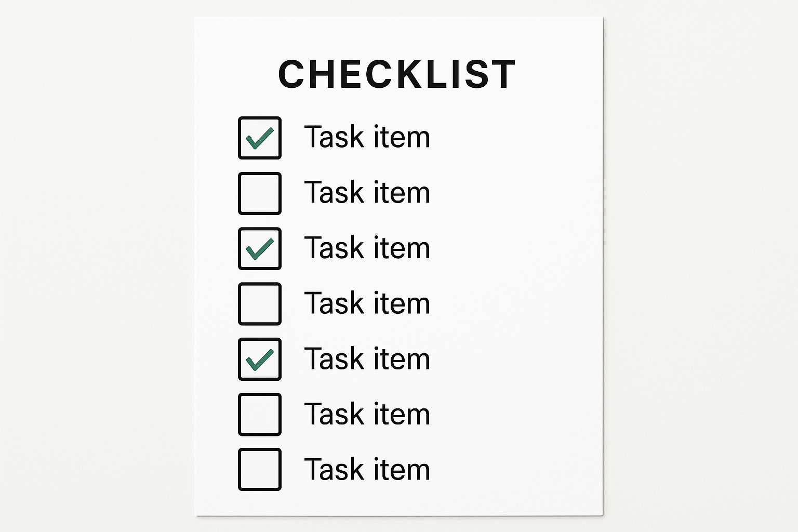The height and width of the screenshot is (532, 798).
Task: Select the fifth "Task item" label
Action: [x=367, y=359]
